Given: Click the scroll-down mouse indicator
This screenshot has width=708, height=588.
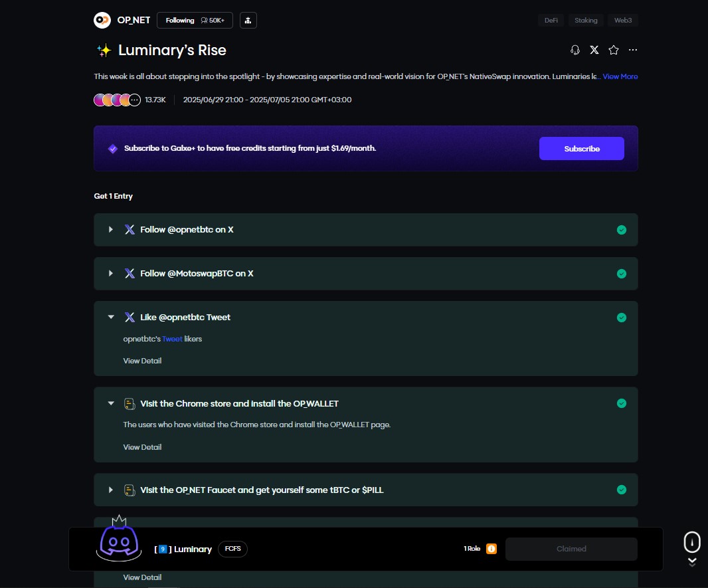Looking at the screenshot, I should pos(692,543).
